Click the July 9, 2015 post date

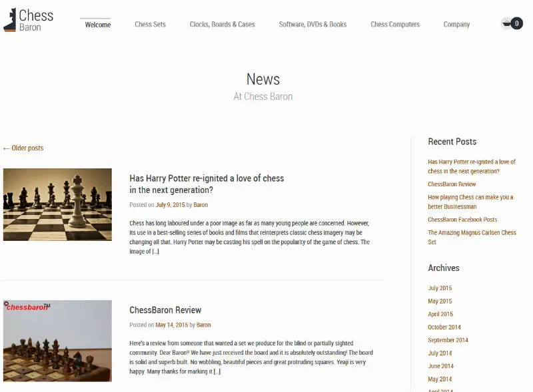(171, 205)
